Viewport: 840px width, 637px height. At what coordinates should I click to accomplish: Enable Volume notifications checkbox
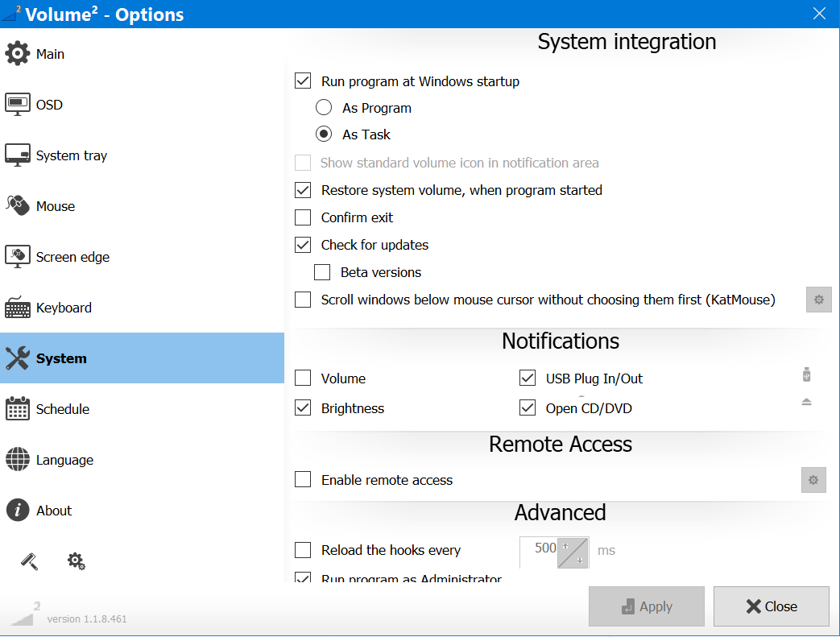tap(303, 378)
